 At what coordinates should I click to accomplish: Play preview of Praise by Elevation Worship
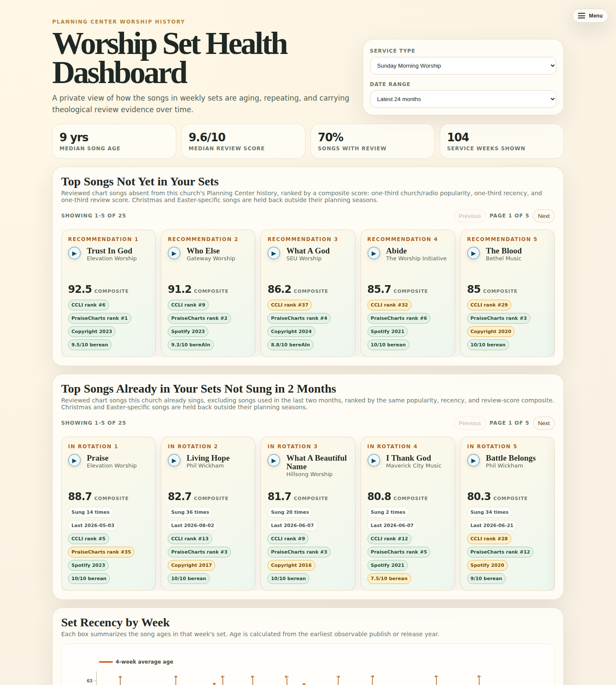(74, 461)
